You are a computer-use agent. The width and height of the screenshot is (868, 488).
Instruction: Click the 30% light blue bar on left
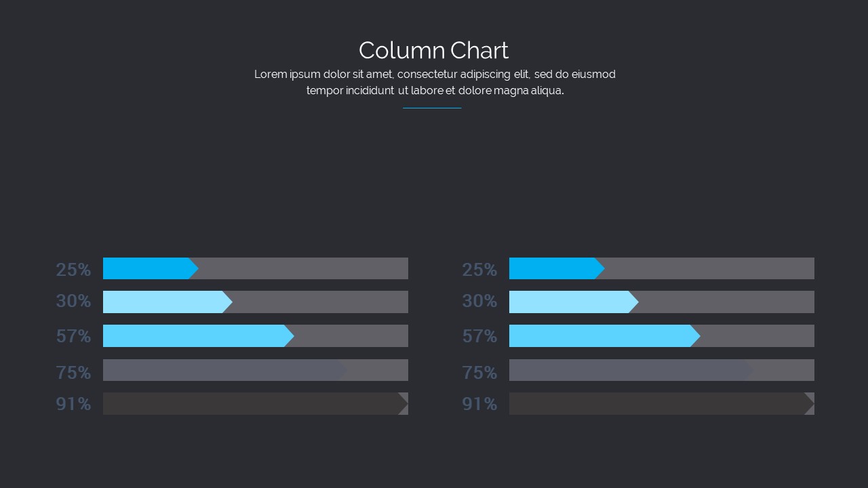point(165,302)
